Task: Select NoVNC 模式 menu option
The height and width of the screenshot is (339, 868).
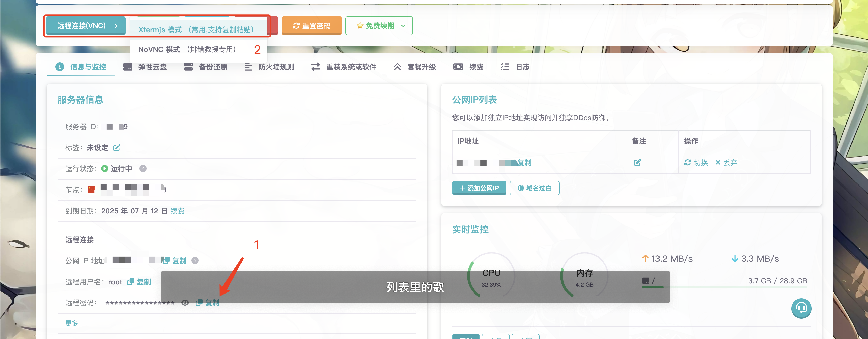Action: click(x=198, y=49)
